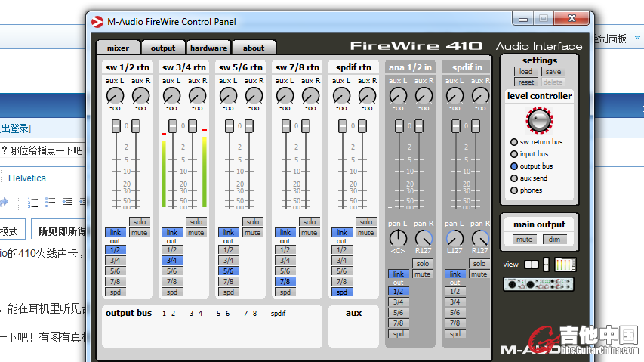This screenshot has height=362, width=644.
Task: Save settings with the save button
Action: pos(553,72)
